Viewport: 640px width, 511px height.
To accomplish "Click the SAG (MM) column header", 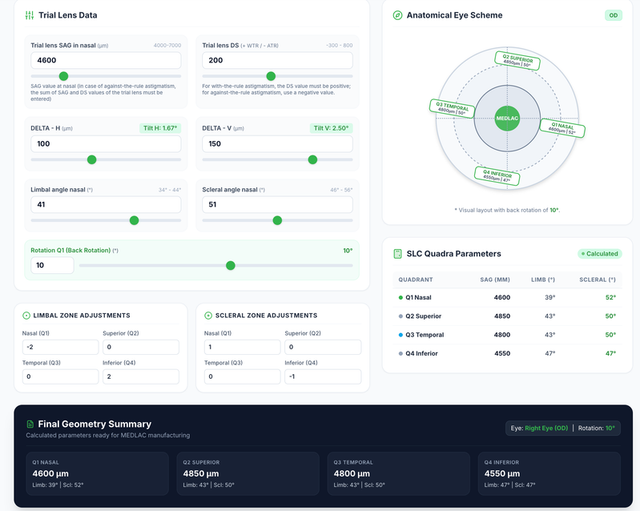I will point(495,280).
